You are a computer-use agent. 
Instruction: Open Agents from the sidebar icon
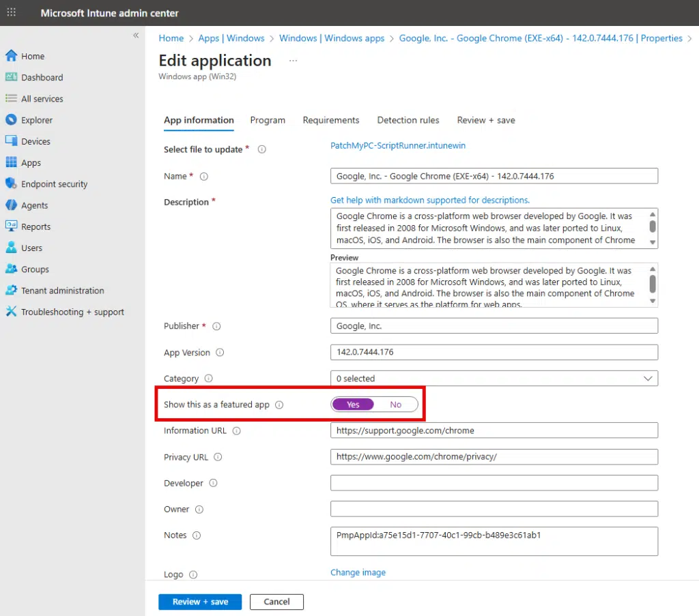point(11,205)
